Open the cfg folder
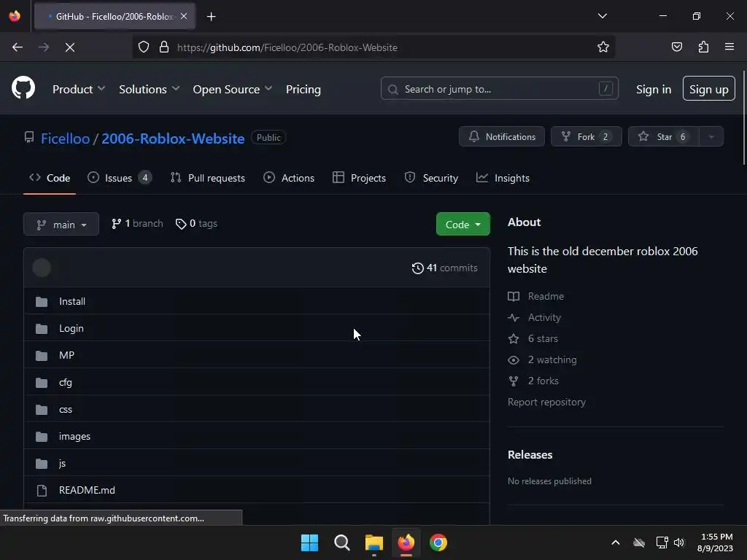 pyautogui.click(x=65, y=382)
